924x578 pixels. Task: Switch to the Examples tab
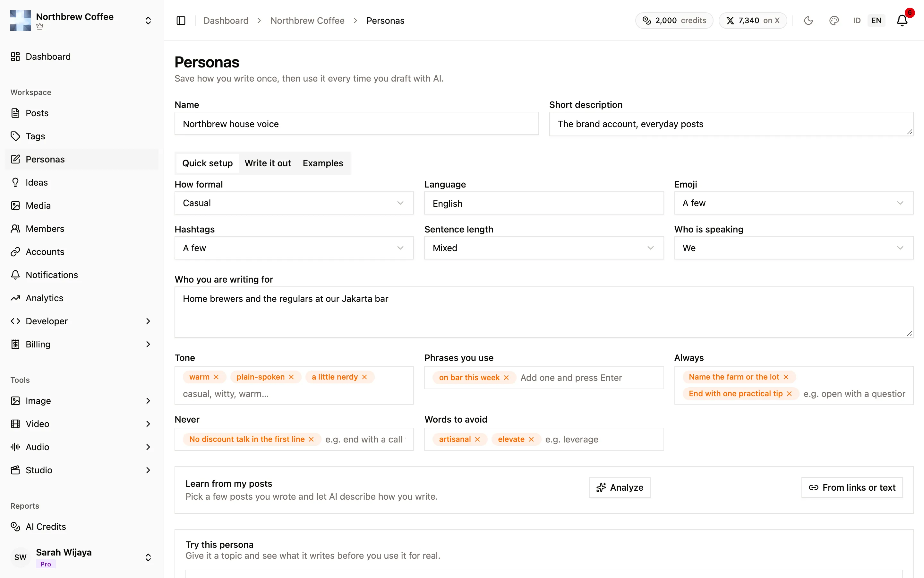(x=323, y=163)
